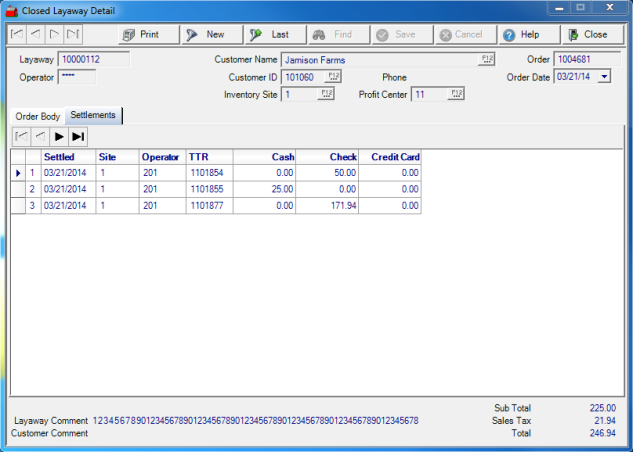Image resolution: width=633 pixels, height=452 pixels.
Task: Click F12 lookup icon for Profit Center
Action: (456, 94)
